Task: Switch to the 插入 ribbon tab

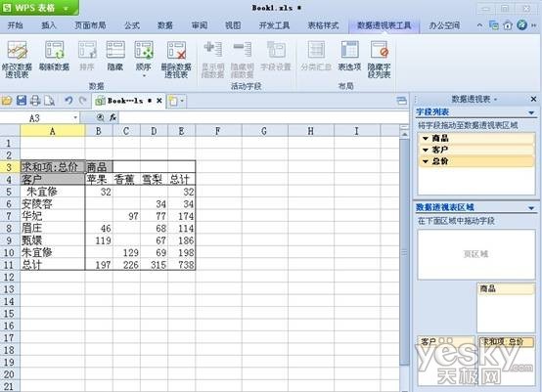Action: click(x=48, y=25)
